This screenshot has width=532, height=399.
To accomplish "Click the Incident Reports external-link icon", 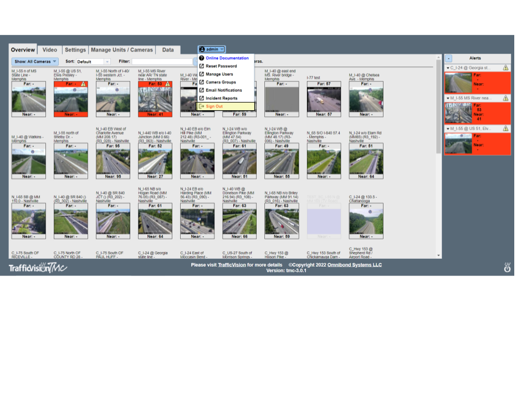I will coord(202,98).
